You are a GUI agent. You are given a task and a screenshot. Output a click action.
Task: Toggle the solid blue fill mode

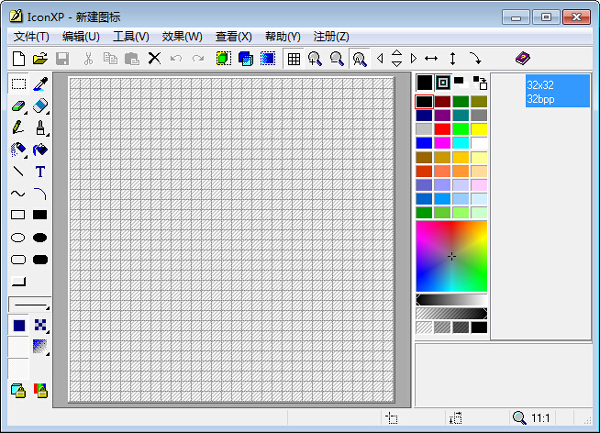[19, 324]
